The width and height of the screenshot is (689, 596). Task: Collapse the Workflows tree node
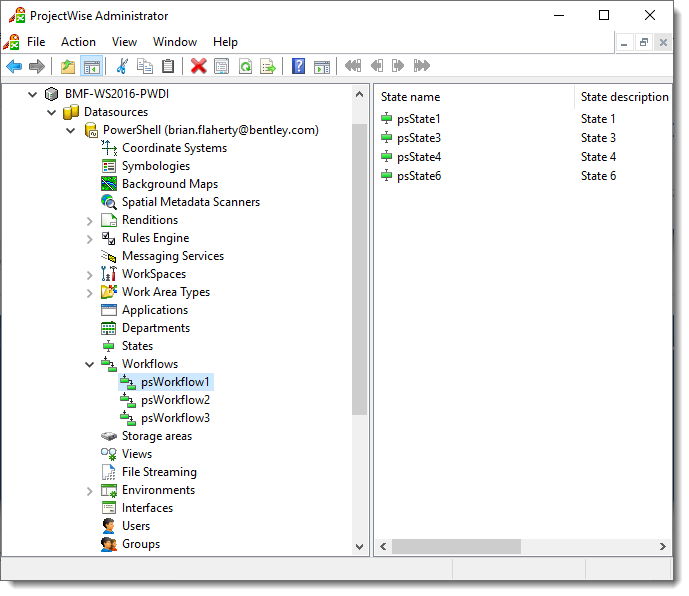tap(90, 364)
